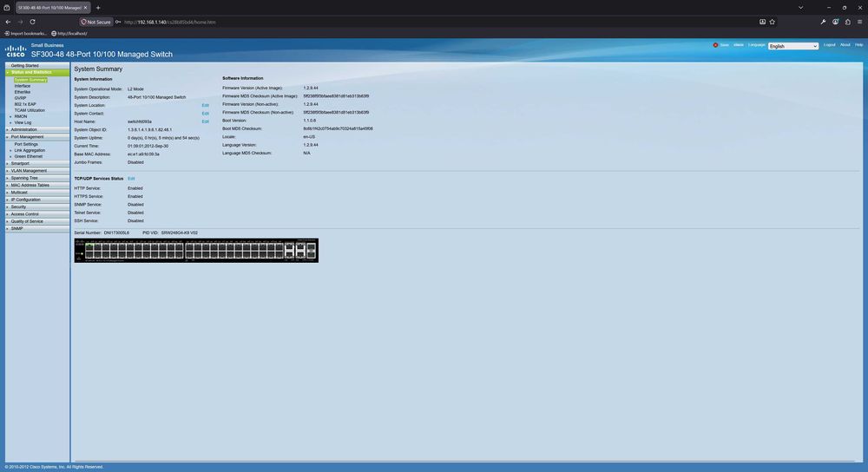Image resolution: width=868 pixels, height=472 pixels.
Task: Open the About link
Action: tap(845, 45)
